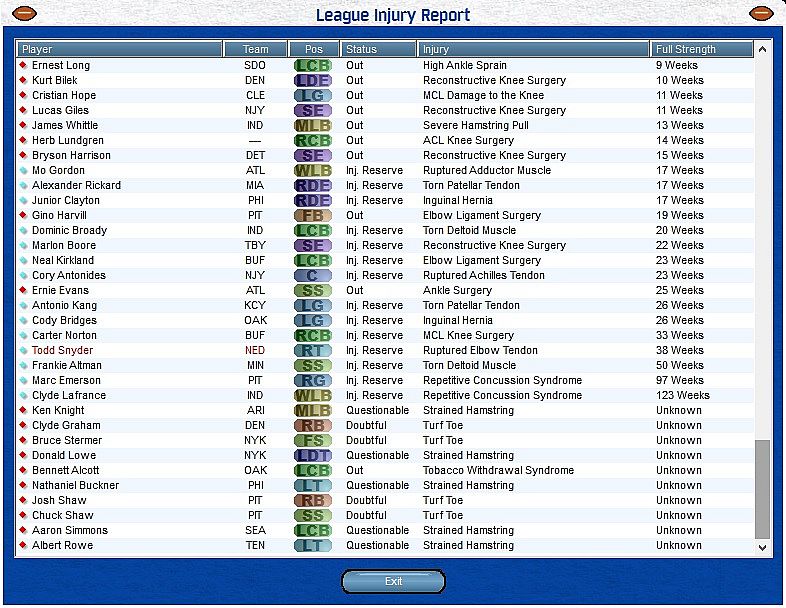Click the RDE badge for Alexander Rickard

pyautogui.click(x=313, y=185)
